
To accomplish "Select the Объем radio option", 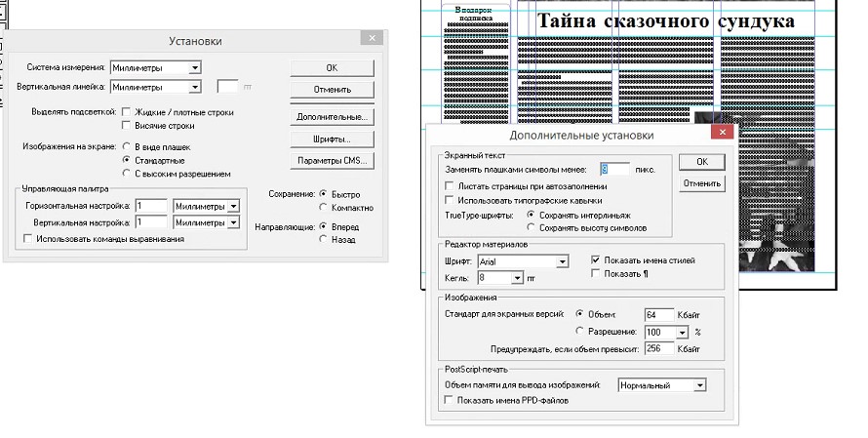I will click(579, 314).
